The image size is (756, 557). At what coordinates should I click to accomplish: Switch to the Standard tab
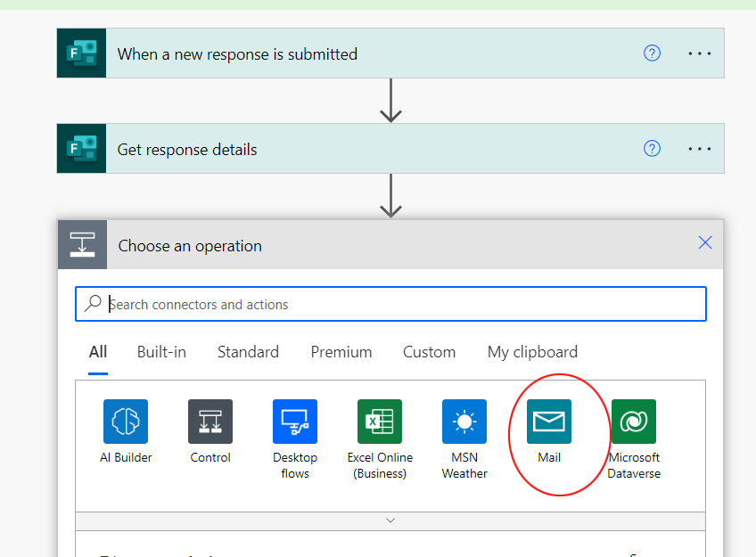pyautogui.click(x=248, y=352)
